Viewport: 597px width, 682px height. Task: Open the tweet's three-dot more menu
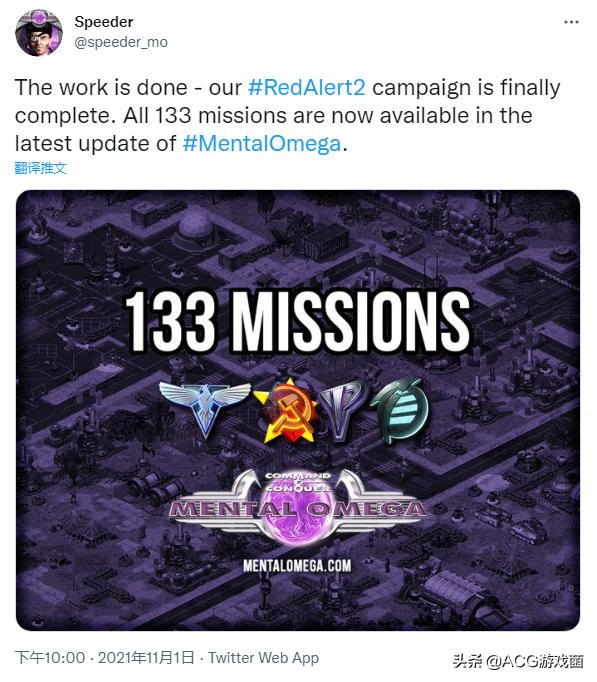point(571,22)
